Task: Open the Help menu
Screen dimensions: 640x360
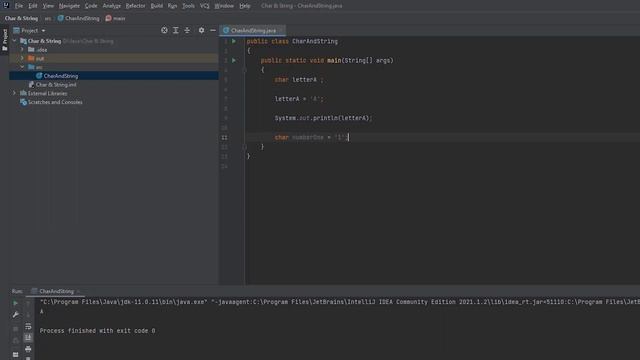Action: pyautogui.click(x=244, y=6)
